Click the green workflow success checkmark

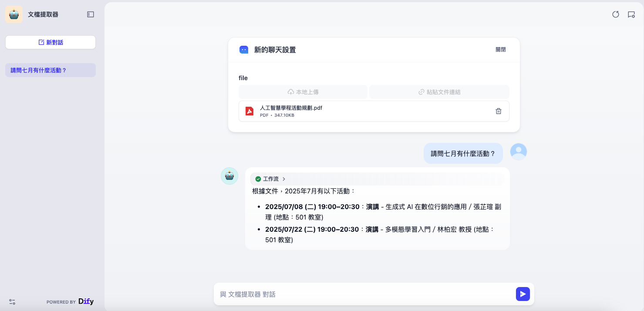(258, 179)
